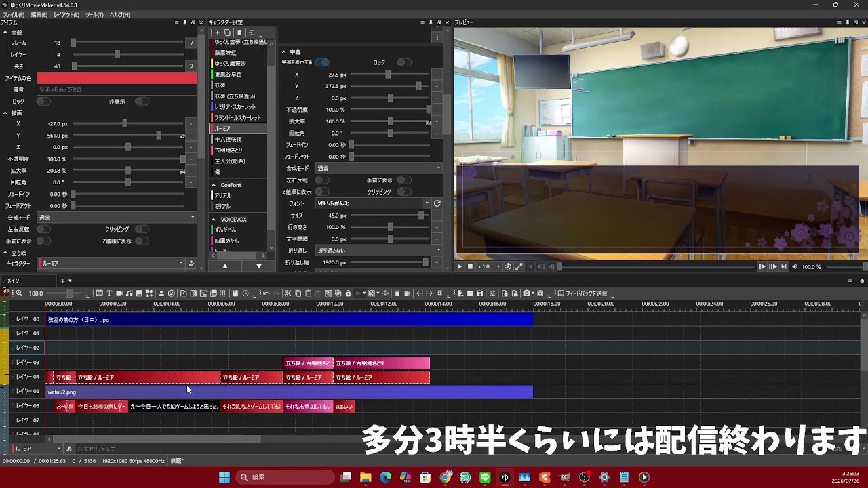
Task: Paste item using the clipboard icon
Action: pyautogui.click(x=309, y=293)
